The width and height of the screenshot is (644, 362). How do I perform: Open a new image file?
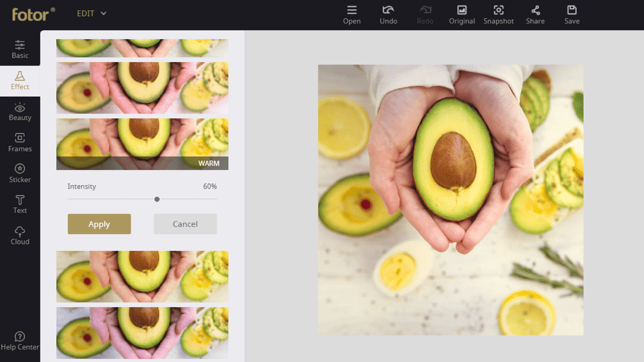352,15
